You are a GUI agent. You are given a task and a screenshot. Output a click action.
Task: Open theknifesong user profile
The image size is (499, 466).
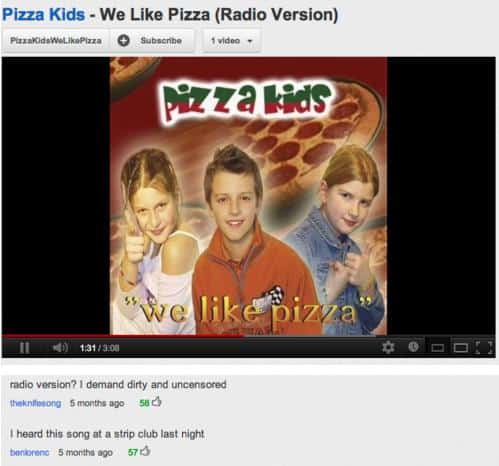tap(36, 403)
